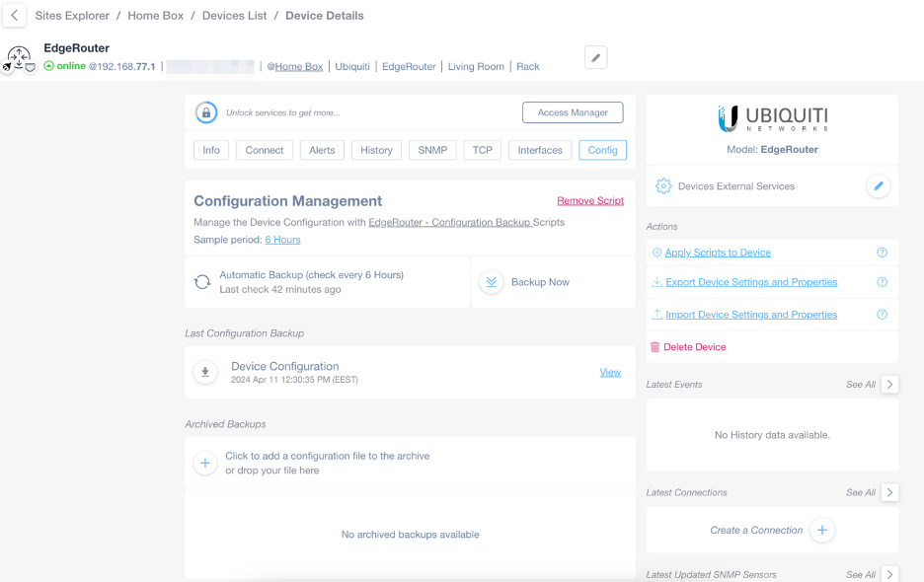The image size is (924, 582).
Task: Click the Rack tag in device header
Action: pos(527,66)
